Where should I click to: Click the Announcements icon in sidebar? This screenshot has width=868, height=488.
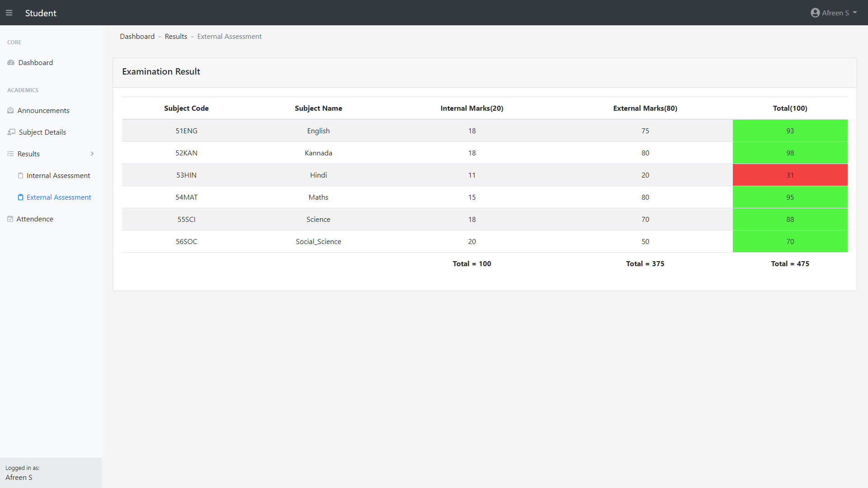pos(10,111)
